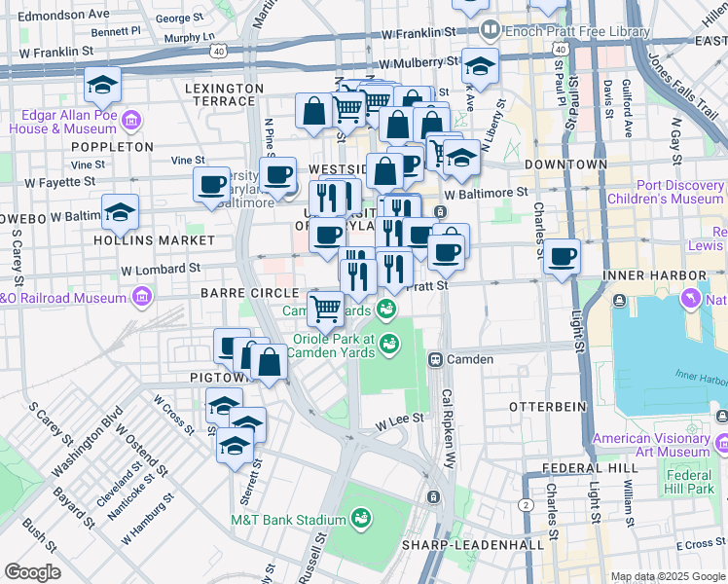This screenshot has height=584, width=728.
Task: Click the cafe marker near Charles St and Pratt
Action: click(x=562, y=258)
